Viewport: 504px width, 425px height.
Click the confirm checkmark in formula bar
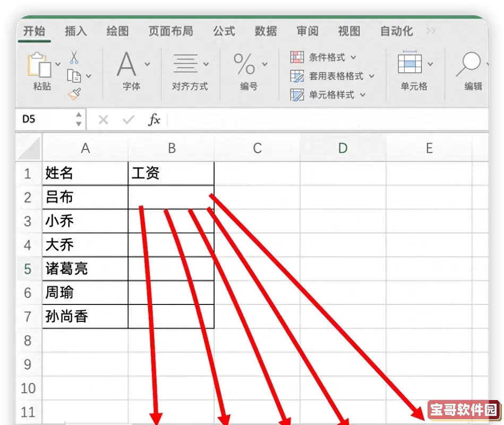tap(128, 120)
